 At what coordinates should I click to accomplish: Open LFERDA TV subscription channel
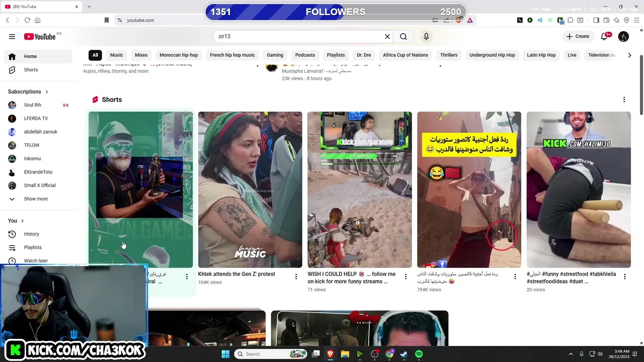(36, 119)
